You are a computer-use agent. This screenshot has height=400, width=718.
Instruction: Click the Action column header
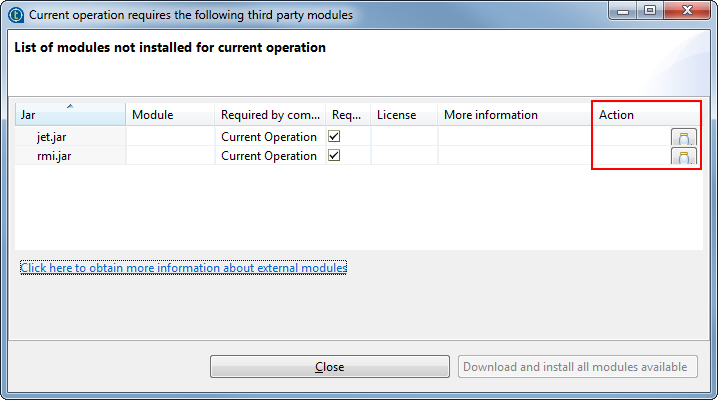click(645, 115)
